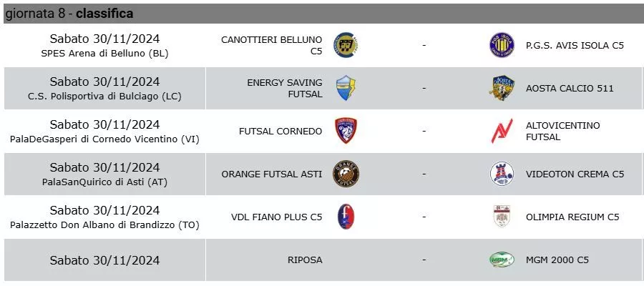The image size is (644, 286).
Task: Select the Aosta Calcio 511 team badge
Action: click(x=502, y=88)
